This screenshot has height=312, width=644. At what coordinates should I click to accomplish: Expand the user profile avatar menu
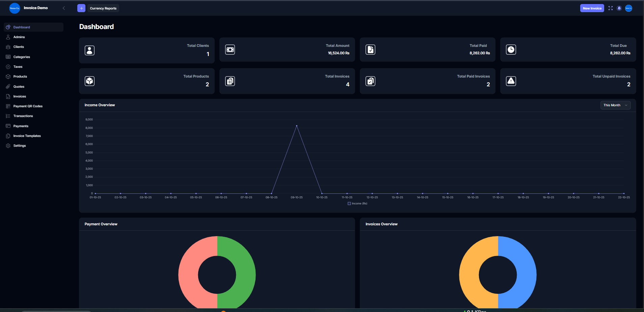[x=628, y=8]
